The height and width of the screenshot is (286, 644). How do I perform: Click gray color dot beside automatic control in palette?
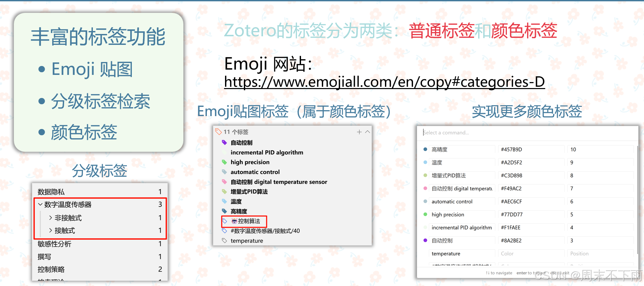tap(425, 202)
